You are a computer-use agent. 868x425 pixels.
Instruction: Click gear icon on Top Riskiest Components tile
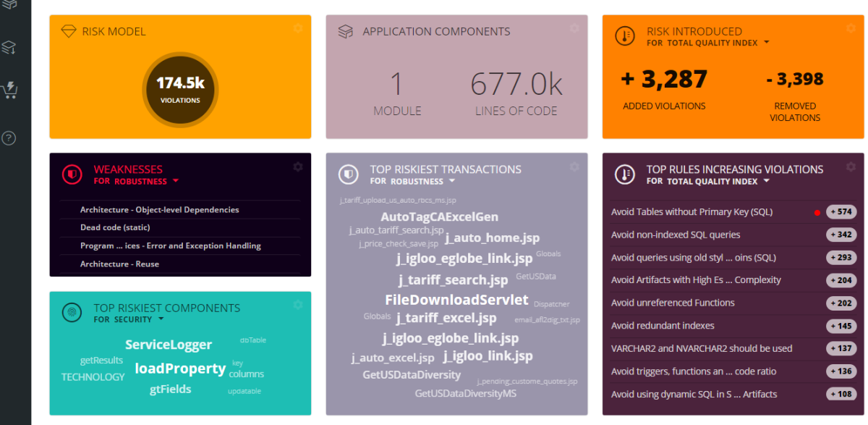(x=297, y=305)
